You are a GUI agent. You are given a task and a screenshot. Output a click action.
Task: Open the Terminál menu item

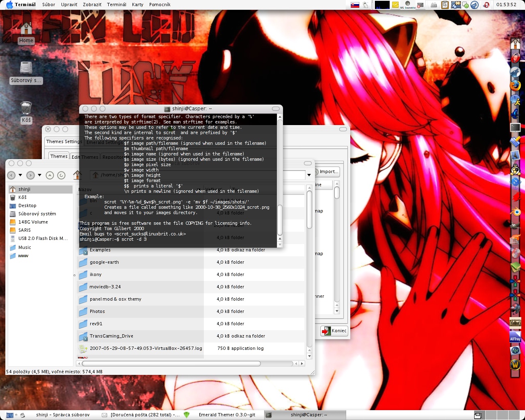pyautogui.click(x=116, y=5)
